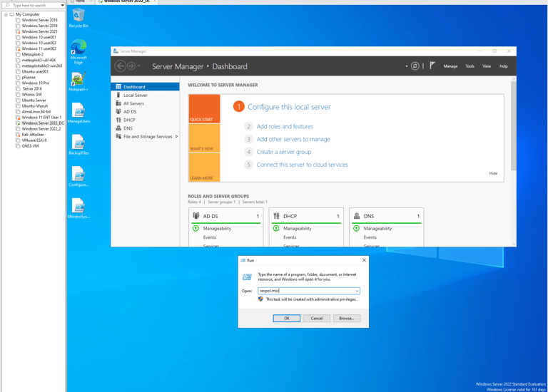The height and width of the screenshot is (392, 548).
Task: Click Connect this server to cloud services
Action: 303,165
